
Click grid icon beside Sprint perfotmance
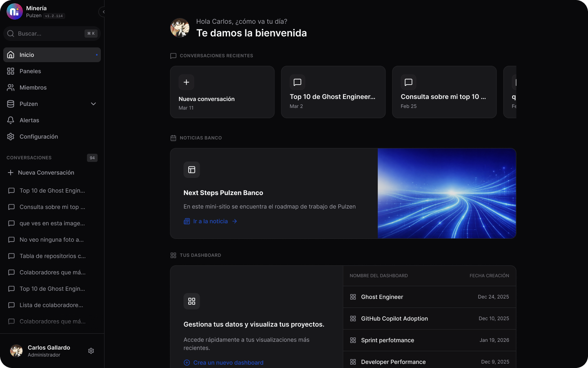353,340
